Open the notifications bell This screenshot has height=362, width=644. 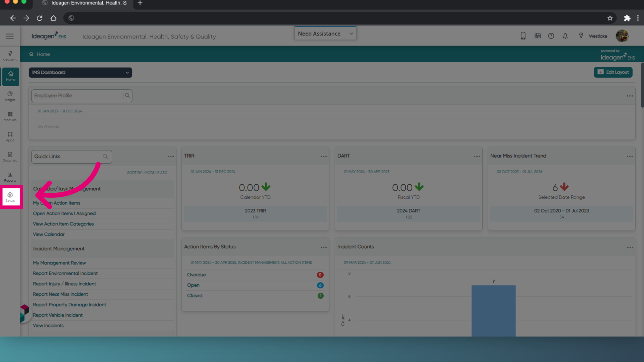[x=565, y=36]
